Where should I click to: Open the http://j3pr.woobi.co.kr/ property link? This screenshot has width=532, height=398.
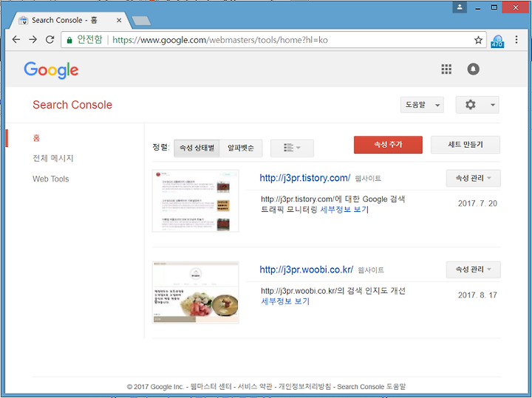[x=306, y=270]
